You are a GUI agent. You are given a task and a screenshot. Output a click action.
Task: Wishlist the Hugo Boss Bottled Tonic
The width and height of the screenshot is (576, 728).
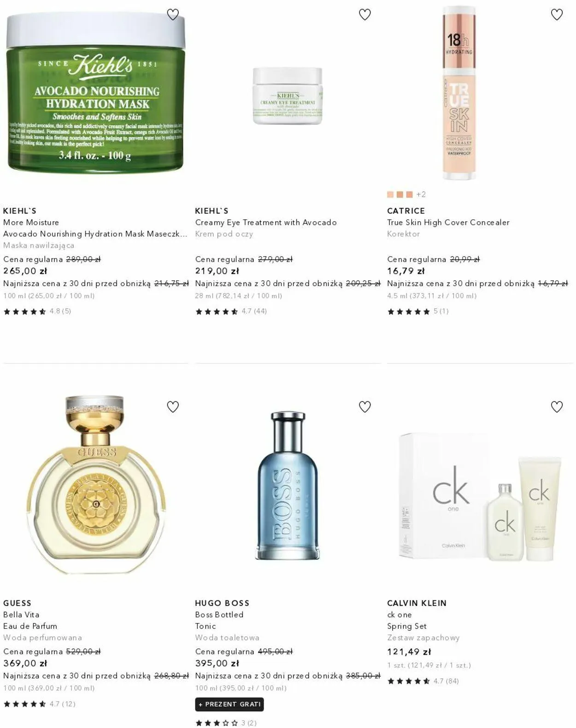click(x=364, y=407)
